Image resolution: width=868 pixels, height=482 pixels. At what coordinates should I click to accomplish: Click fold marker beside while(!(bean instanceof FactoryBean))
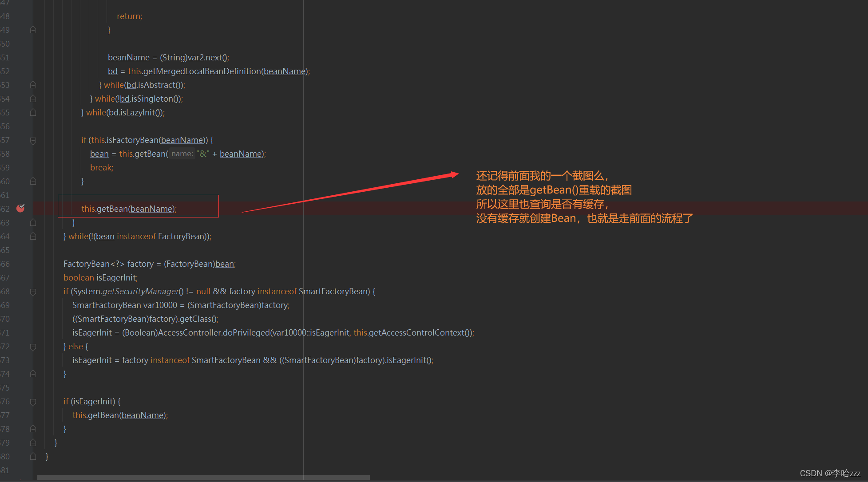(x=33, y=236)
